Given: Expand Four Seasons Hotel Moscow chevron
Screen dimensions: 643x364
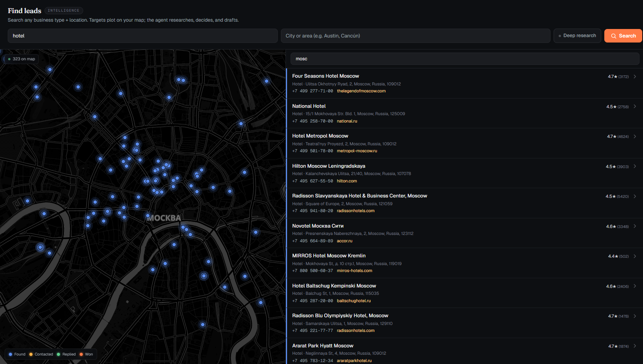Looking at the screenshot, I should click(x=635, y=77).
